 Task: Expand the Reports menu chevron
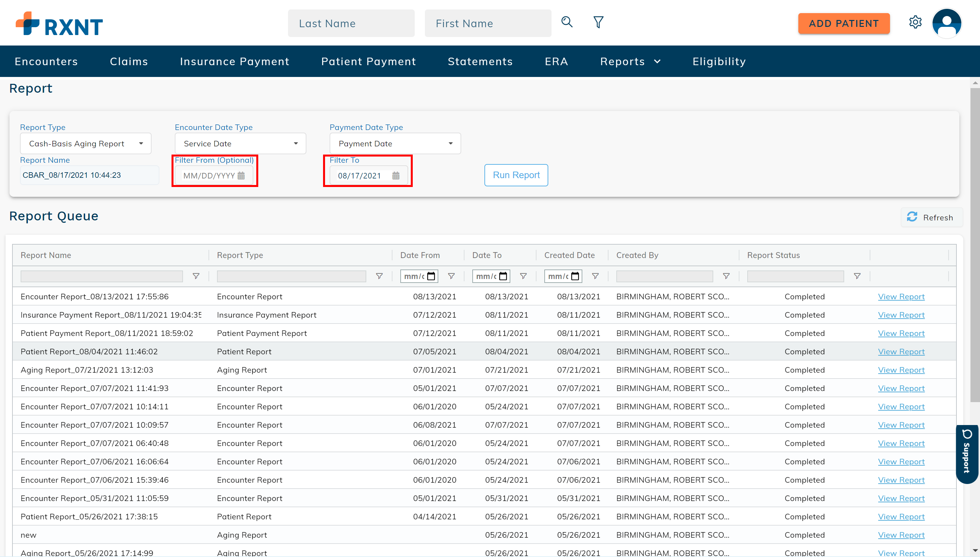coord(657,62)
